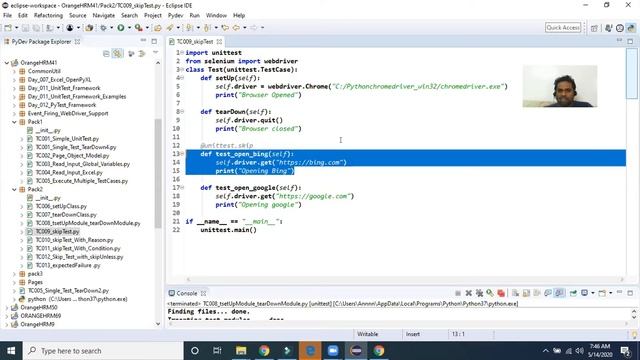640x360 pixels.
Task: Open the File menu
Action: [7, 15]
